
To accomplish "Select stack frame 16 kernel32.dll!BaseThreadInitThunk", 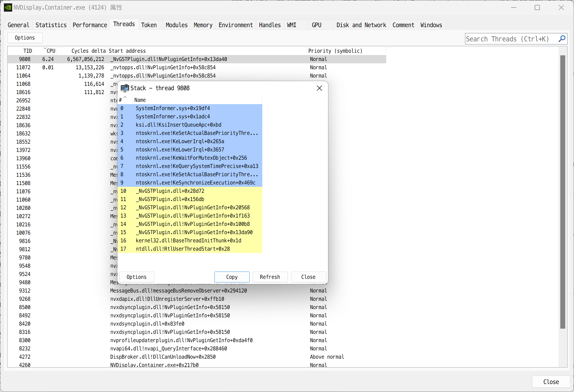I will point(188,241).
